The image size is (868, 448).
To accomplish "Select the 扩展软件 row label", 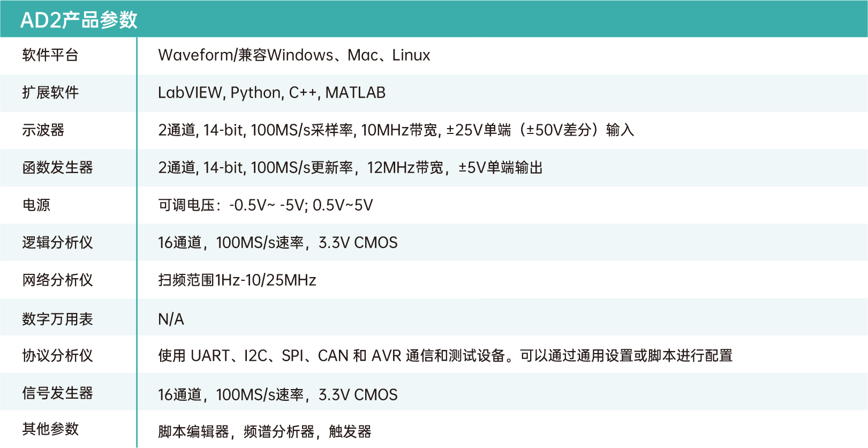I will [x=50, y=92].
